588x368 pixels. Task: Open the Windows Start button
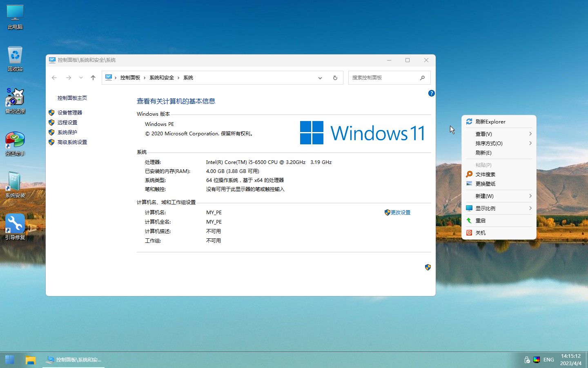pyautogui.click(x=9, y=360)
